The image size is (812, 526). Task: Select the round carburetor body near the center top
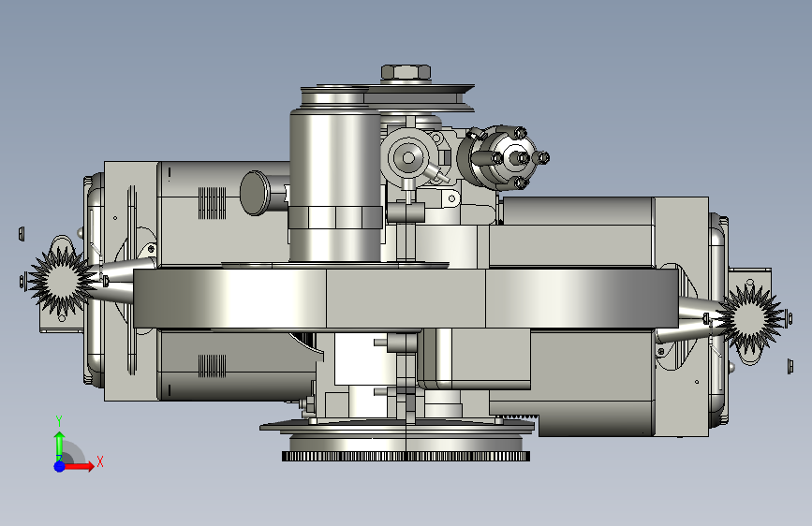point(408,157)
